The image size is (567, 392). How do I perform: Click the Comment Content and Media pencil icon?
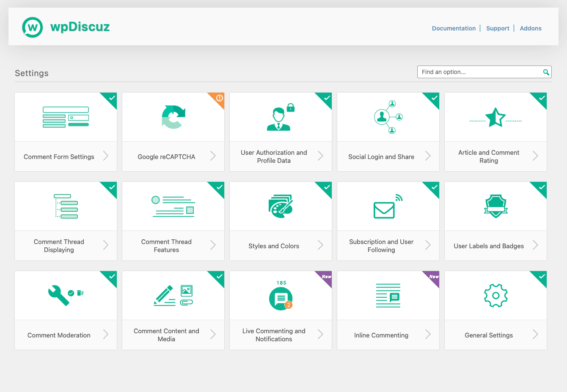pyautogui.click(x=173, y=295)
